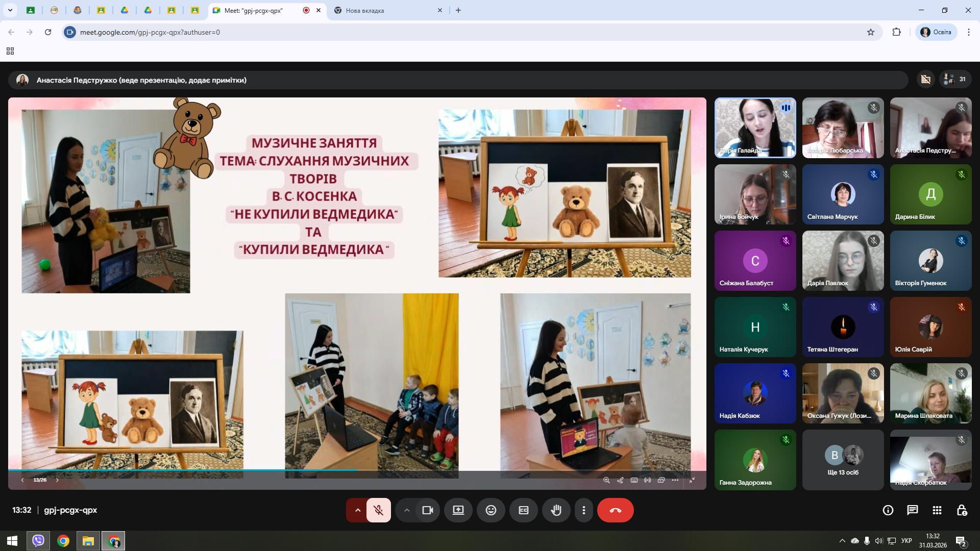Screen dimensions: 980x551
Task: Show the participants list with 31 people
Action: 955,80
